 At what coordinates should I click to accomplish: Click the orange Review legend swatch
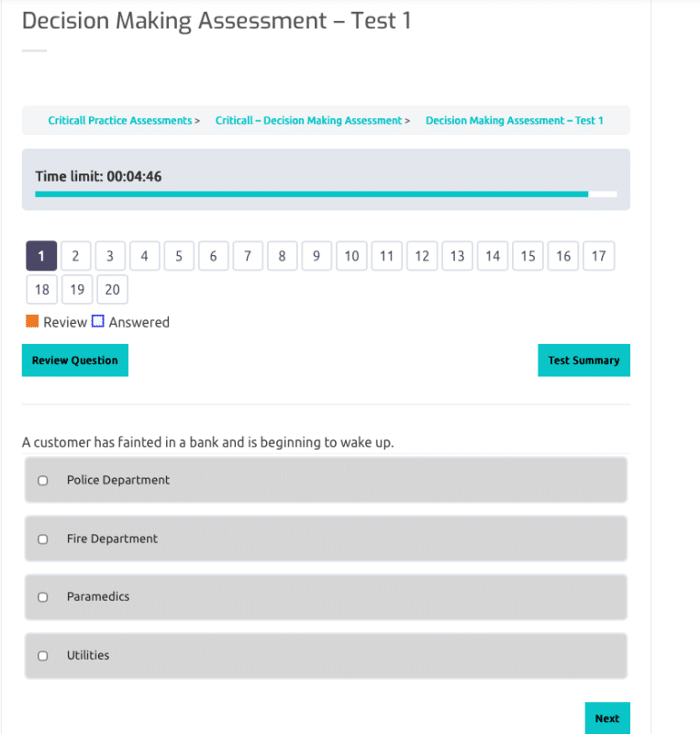(32, 321)
